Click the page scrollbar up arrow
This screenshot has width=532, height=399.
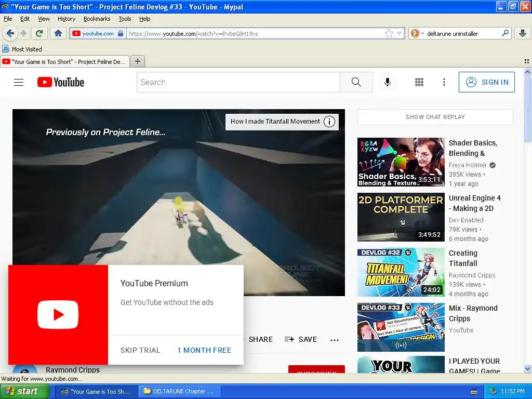tap(527, 72)
